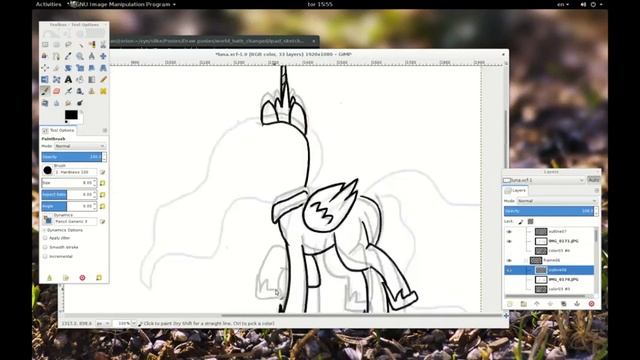Select the Bucket Fill tool
The width and height of the screenshot is (640, 360).
coord(80,80)
